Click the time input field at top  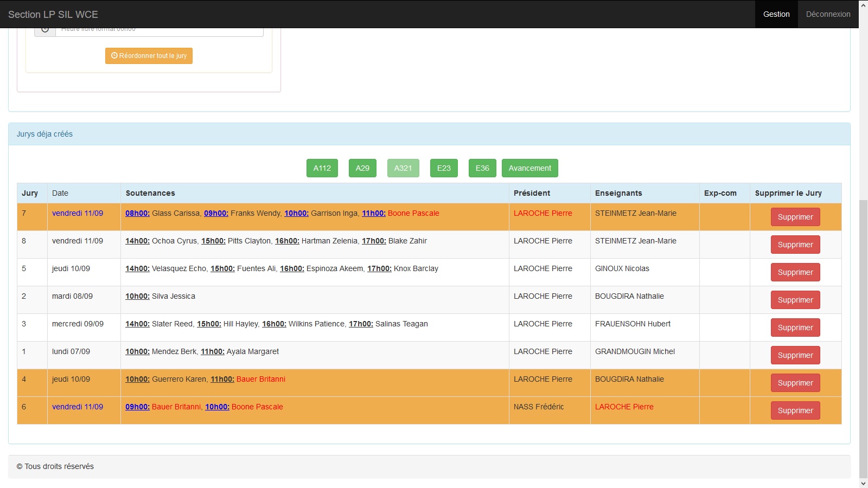[159, 31]
